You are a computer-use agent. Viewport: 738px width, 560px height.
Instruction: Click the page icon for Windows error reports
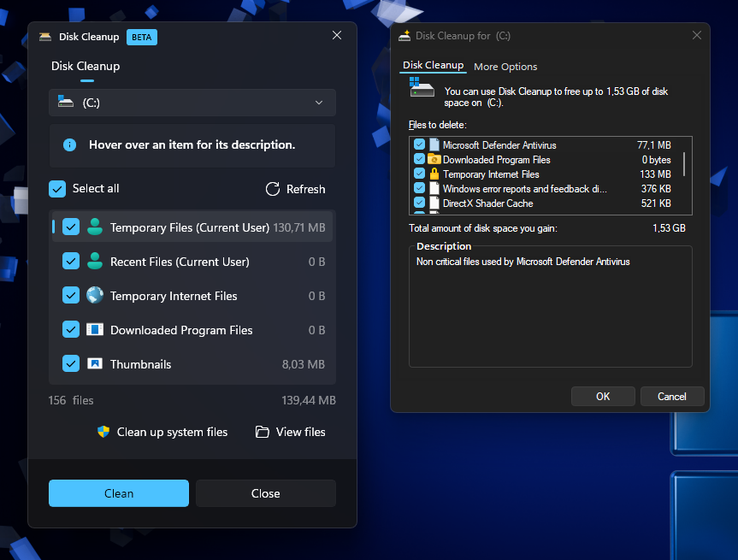coord(434,189)
